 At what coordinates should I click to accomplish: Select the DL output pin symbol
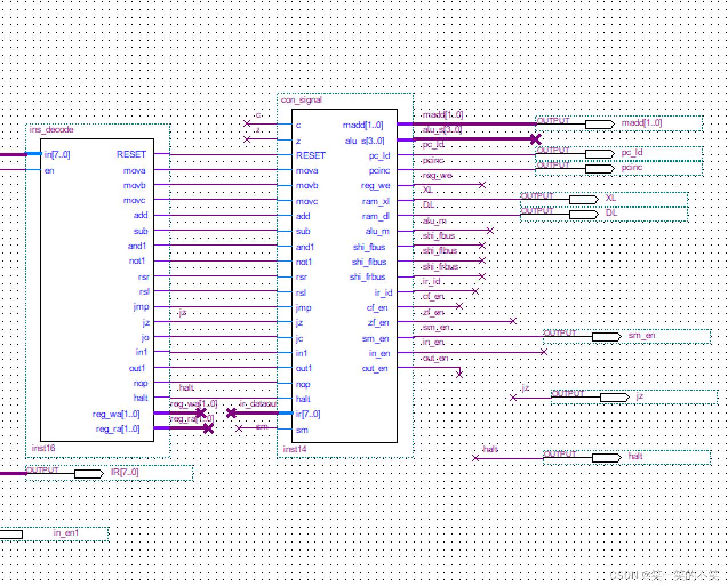[583, 214]
